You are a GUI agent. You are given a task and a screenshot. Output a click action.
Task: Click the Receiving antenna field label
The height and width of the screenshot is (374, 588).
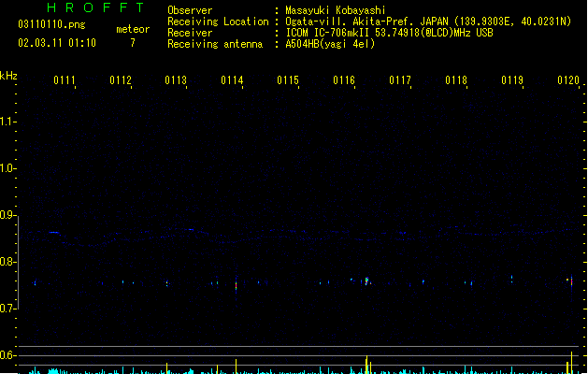coord(215,44)
